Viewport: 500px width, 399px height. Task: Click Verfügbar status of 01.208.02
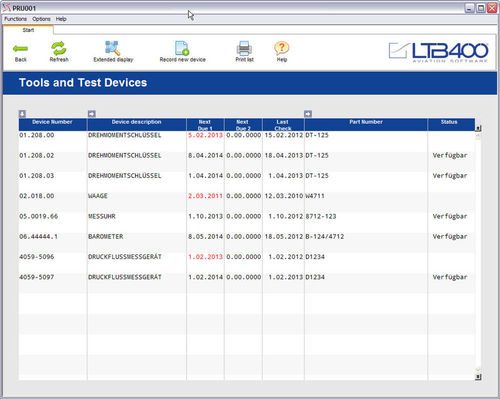click(x=450, y=155)
